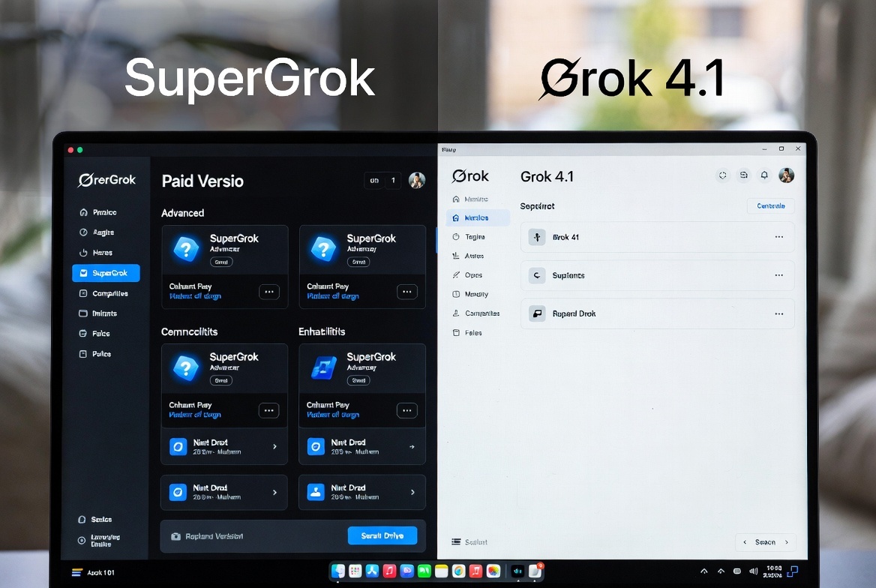Open the power-icon item in the SuperGrok sidebar
This screenshot has height=588, width=876.
click(95, 253)
